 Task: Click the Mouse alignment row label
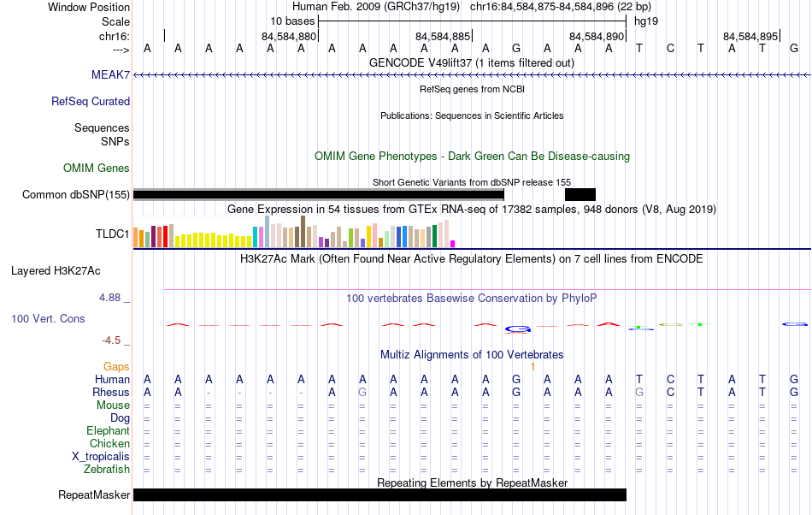113,405
